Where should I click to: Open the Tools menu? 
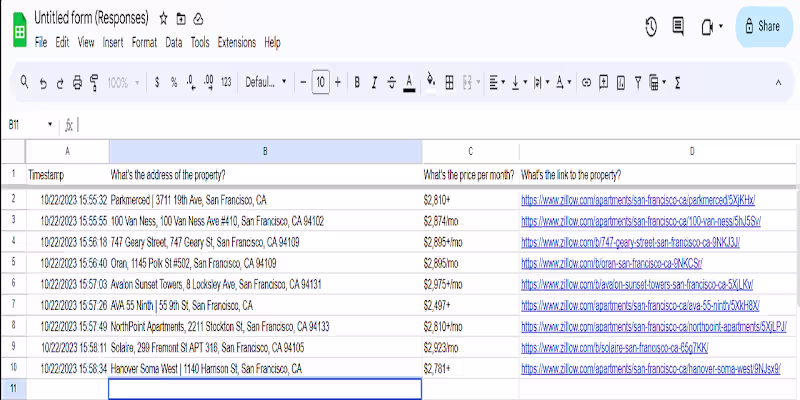200,43
